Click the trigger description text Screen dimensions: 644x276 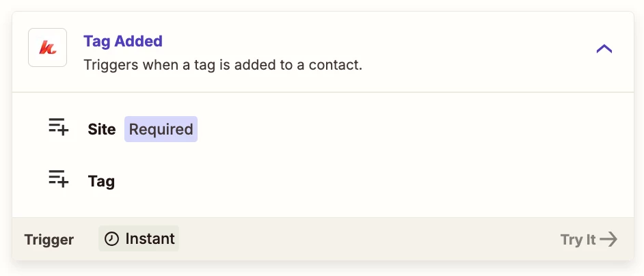223,65
